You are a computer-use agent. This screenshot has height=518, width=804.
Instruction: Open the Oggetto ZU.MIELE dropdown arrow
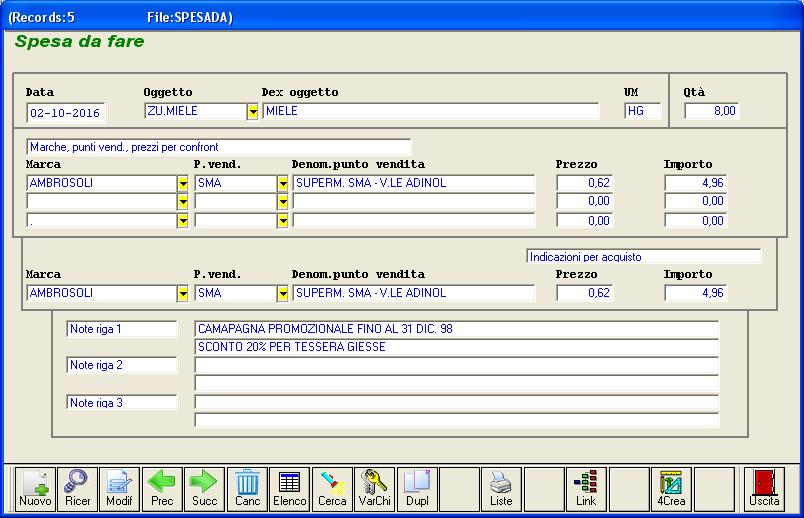pos(252,111)
